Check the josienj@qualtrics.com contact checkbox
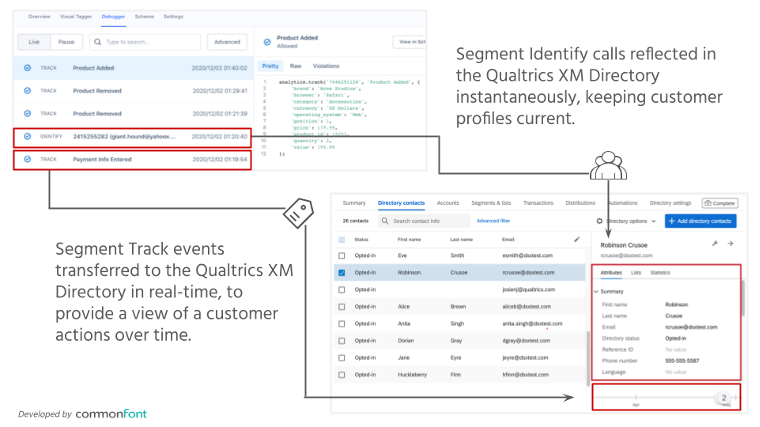The image size is (760, 427). (342, 289)
